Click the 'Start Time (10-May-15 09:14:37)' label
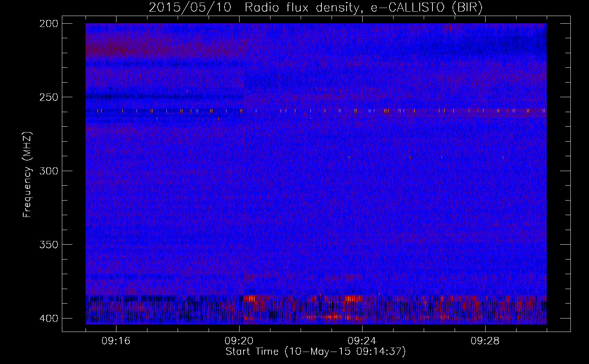Viewport: 589px width, 364px height. tap(316, 352)
